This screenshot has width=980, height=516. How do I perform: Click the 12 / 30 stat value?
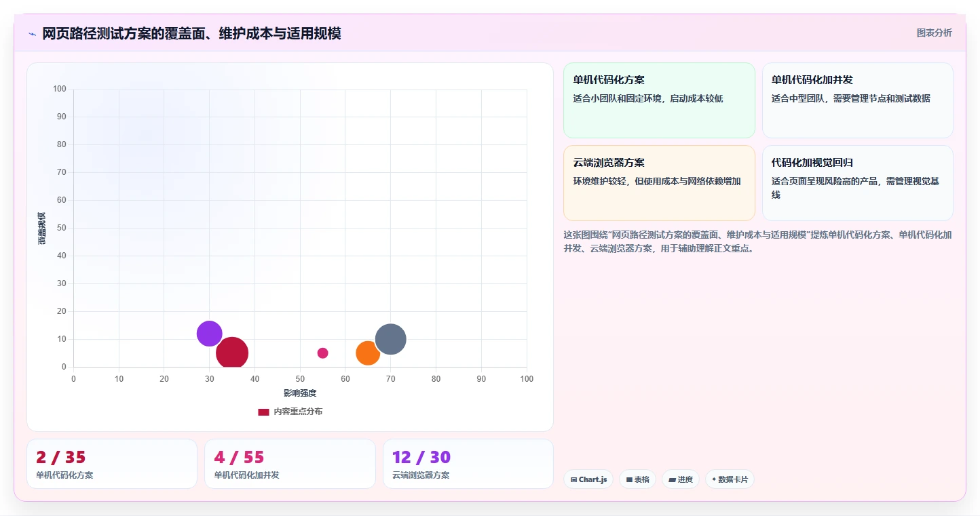click(421, 458)
